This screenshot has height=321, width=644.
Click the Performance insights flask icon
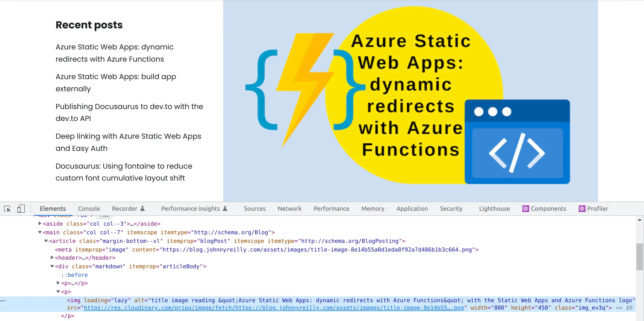(225, 208)
